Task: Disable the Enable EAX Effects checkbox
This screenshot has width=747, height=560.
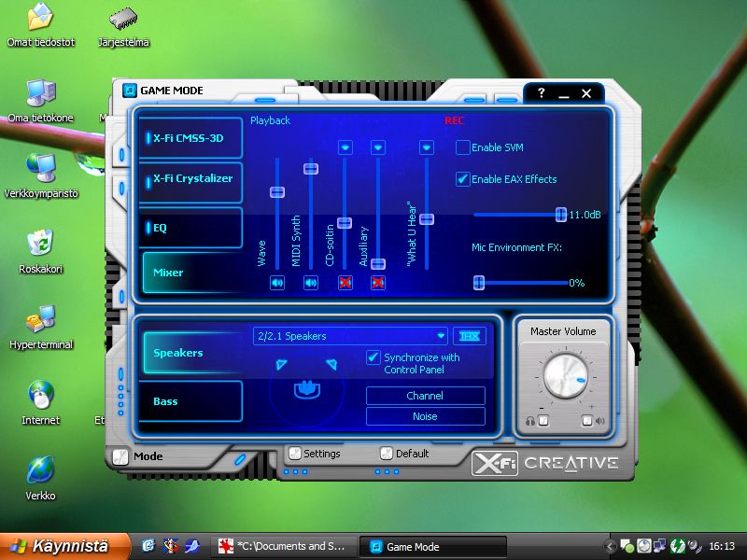Action: click(463, 179)
